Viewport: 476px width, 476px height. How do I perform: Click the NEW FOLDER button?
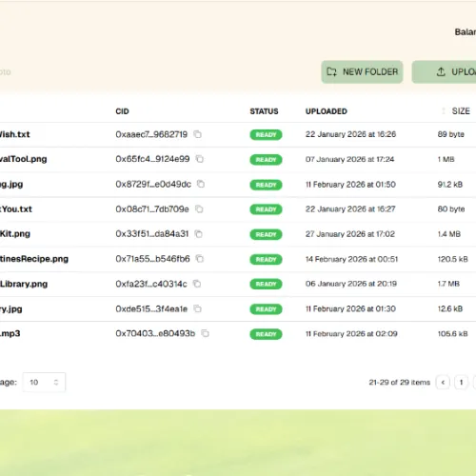pos(362,72)
